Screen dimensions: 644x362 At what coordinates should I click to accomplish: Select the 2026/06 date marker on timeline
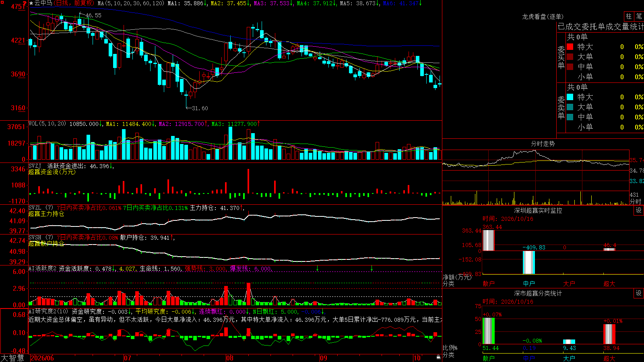(42, 358)
